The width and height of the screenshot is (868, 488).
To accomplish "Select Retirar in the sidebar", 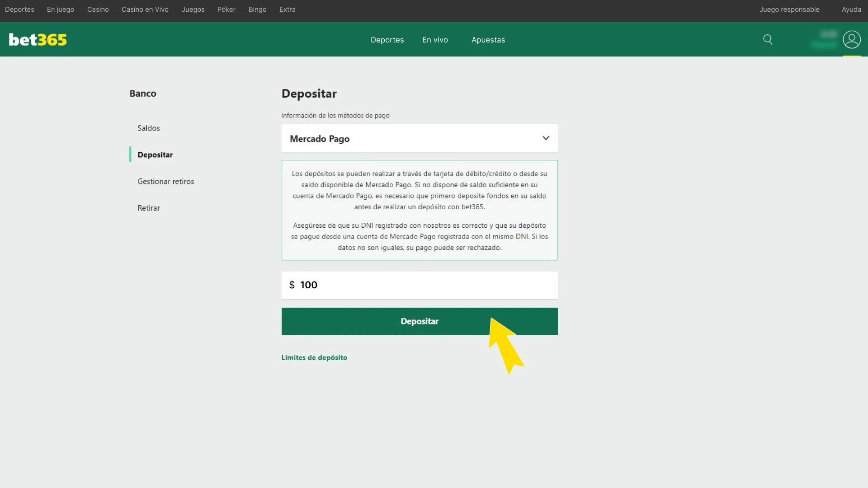I will pyautogui.click(x=148, y=208).
